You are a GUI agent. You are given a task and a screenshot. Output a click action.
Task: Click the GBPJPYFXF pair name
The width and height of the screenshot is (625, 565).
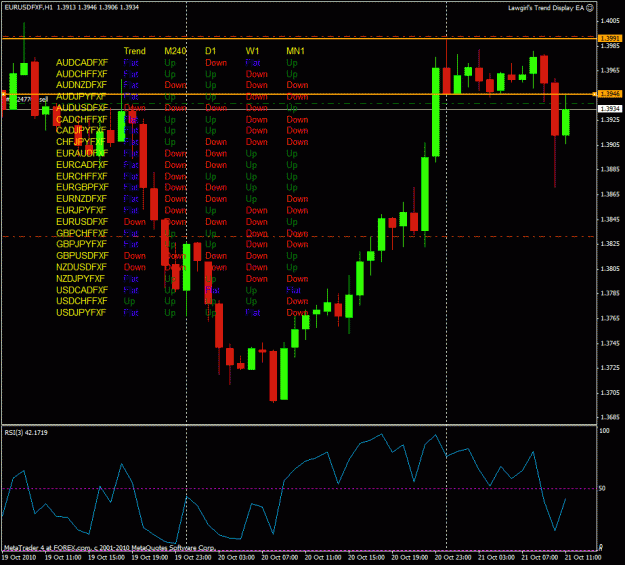tap(81, 244)
